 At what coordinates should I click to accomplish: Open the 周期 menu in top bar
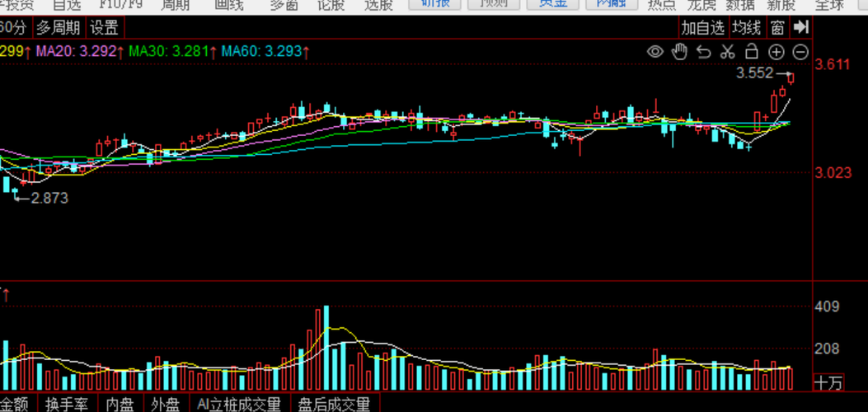click(x=175, y=5)
